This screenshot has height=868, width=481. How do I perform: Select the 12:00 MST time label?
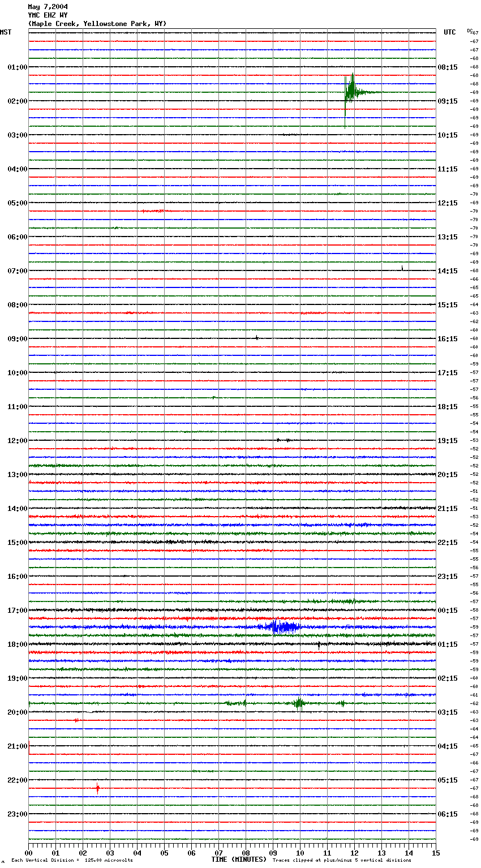18,441
